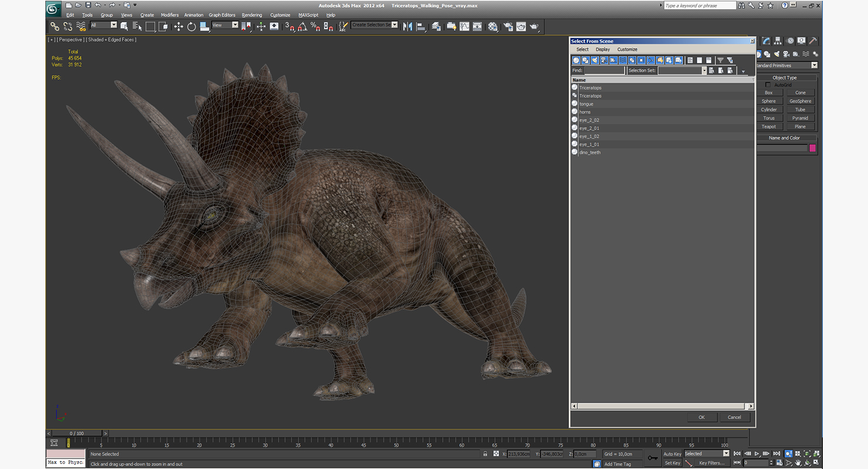This screenshot has width=868, height=469.
Task: Create a Teapot primitive button
Action: click(769, 127)
